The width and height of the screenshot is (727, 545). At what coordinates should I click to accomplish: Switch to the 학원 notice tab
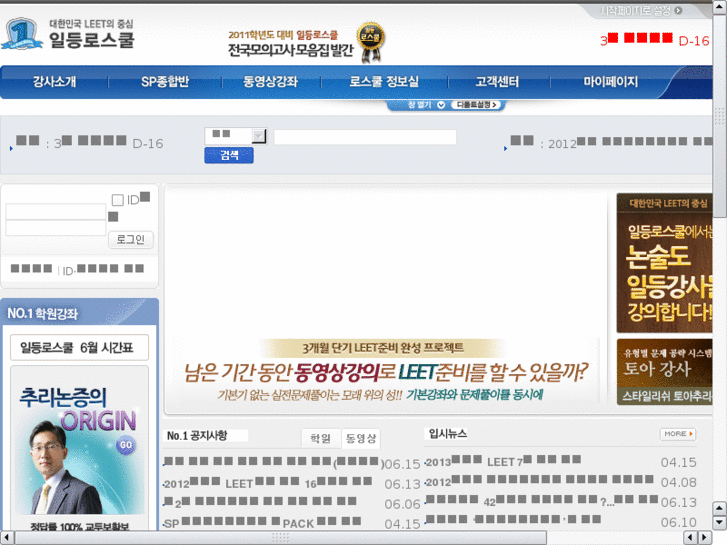pyautogui.click(x=321, y=438)
